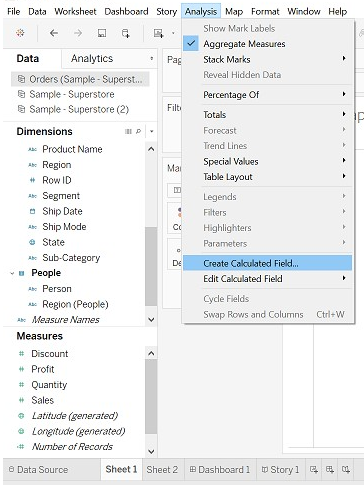Click the calendar icon beside Ship Date

tap(32, 211)
